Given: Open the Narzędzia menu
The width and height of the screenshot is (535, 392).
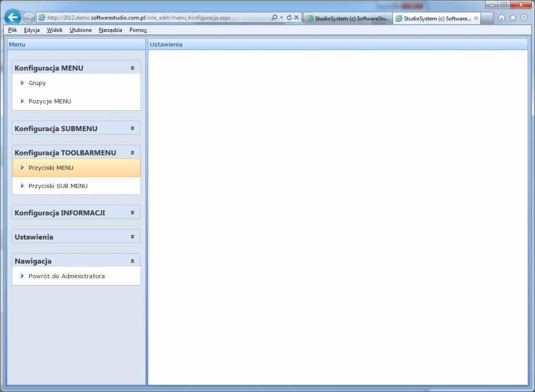Looking at the screenshot, I should pos(110,30).
